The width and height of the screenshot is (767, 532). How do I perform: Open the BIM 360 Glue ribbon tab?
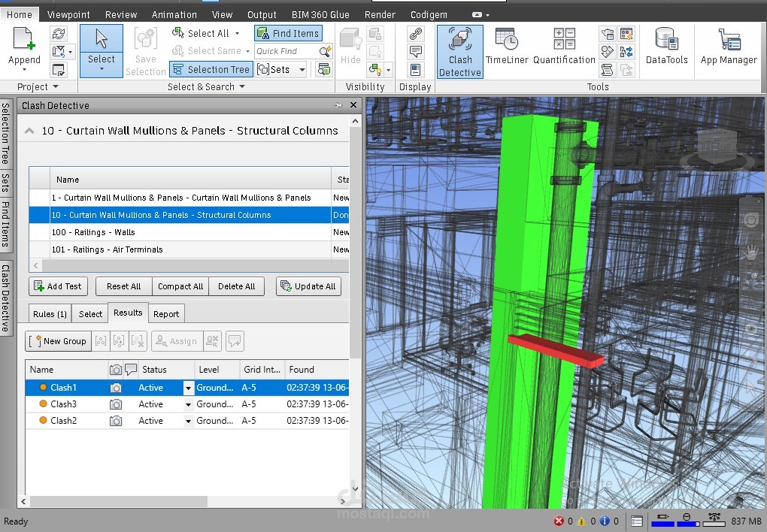320,15
